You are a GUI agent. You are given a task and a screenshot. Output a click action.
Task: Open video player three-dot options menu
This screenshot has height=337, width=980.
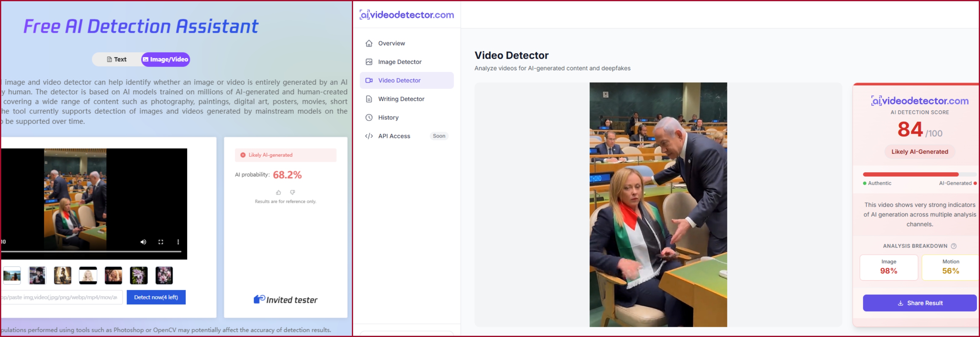tap(178, 242)
